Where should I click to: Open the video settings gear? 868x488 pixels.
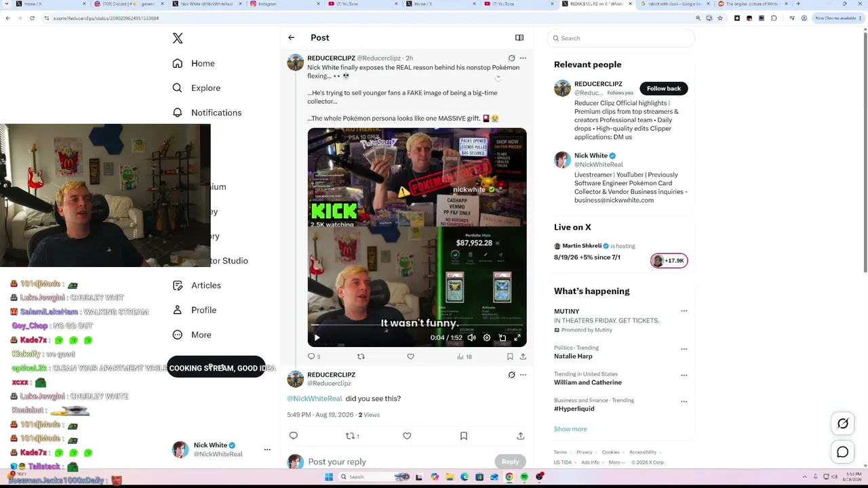click(487, 338)
